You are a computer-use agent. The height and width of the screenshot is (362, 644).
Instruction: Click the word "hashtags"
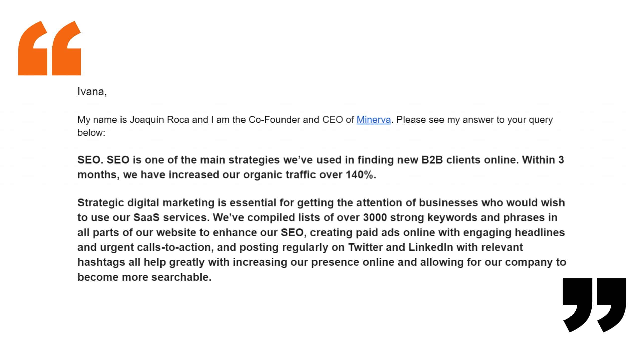pos(101,262)
